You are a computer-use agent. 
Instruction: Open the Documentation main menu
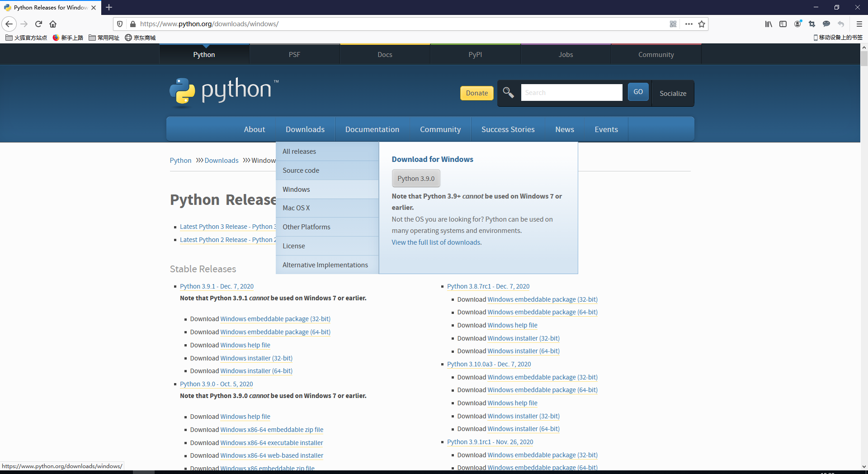pos(372,129)
